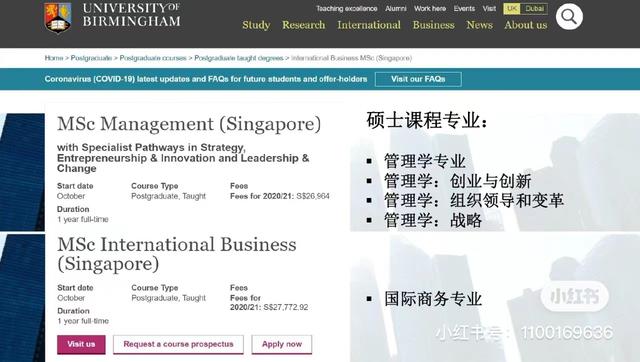Viewport: 640px width, 362px height.
Task: Click the International Business MSc (Singapore) breadcrumb text
Action: 351,58
